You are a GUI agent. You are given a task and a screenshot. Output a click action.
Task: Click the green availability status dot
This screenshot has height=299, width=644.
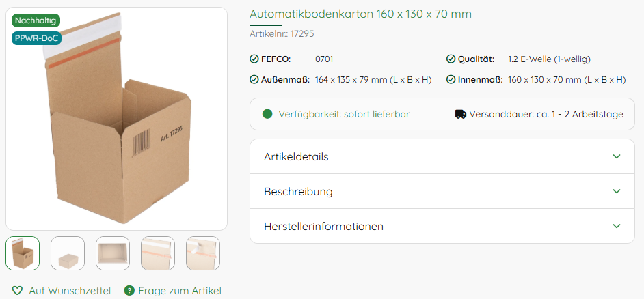click(x=267, y=114)
